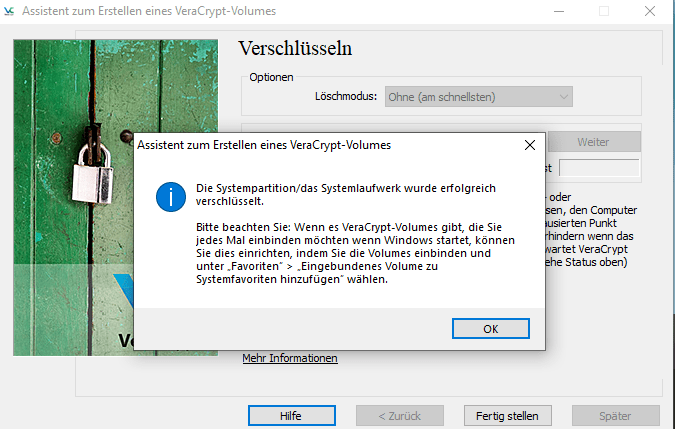The width and height of the screenshot is (675, 429).
Task: Click the empty status field beside Weiter
Action: pos(599,168)
